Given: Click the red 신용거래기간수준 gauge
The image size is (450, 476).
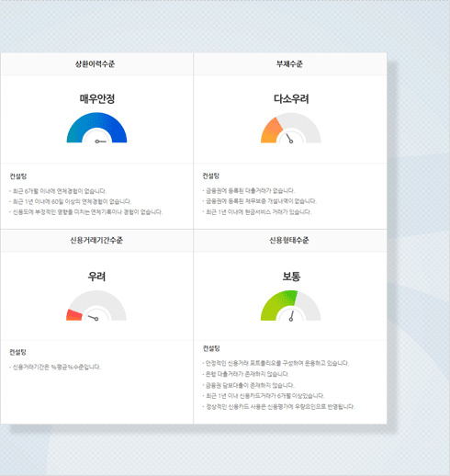Looking at the screenshot, I should [96, 305].
